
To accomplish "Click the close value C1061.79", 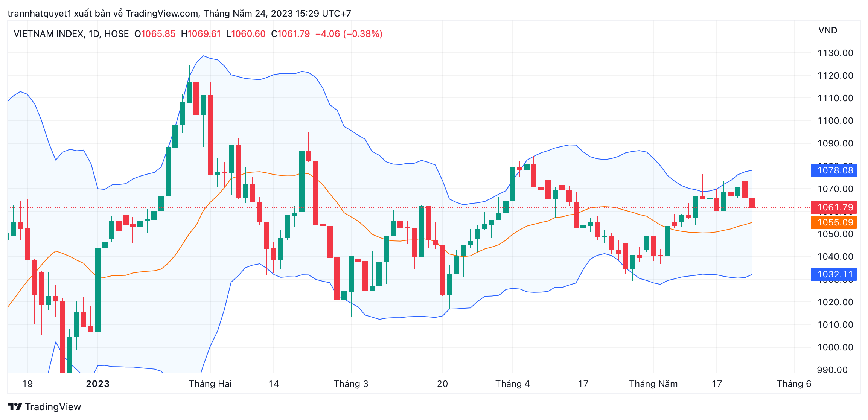I will [291, 34].
